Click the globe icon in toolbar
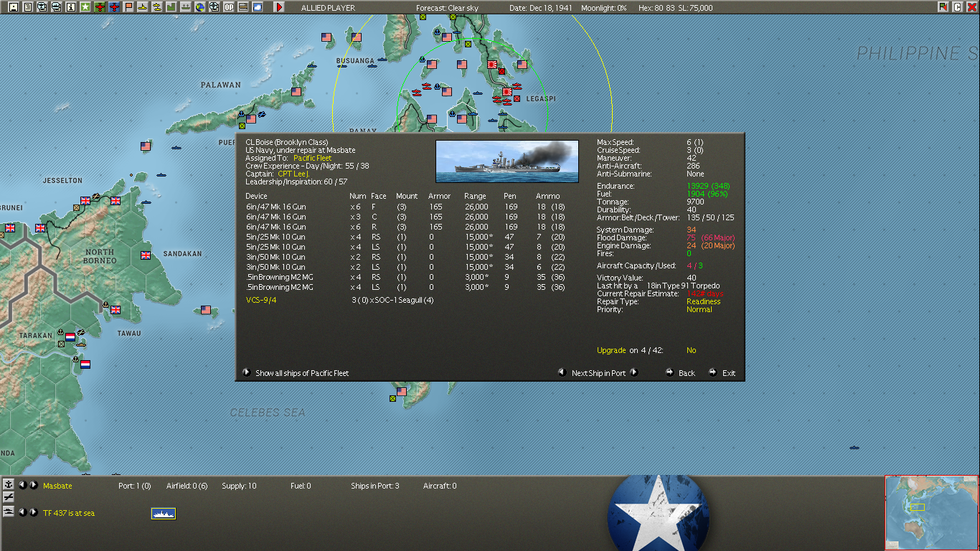 click(200, 7)
